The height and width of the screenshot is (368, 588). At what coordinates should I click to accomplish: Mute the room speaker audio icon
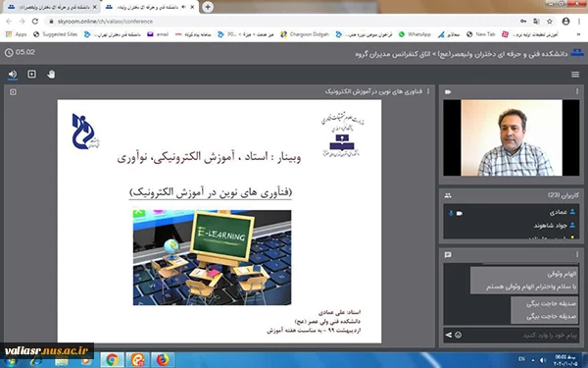13,74
